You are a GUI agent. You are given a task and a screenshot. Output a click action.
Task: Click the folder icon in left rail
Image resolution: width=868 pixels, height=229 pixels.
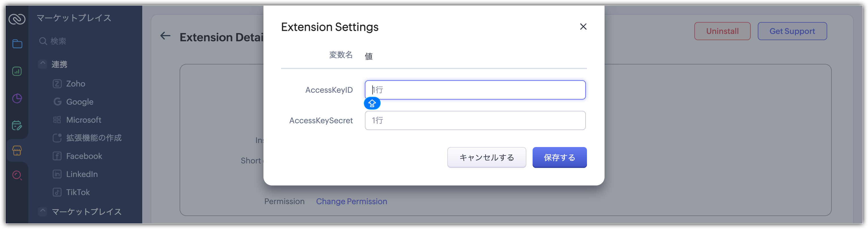(x=17, y=44)
